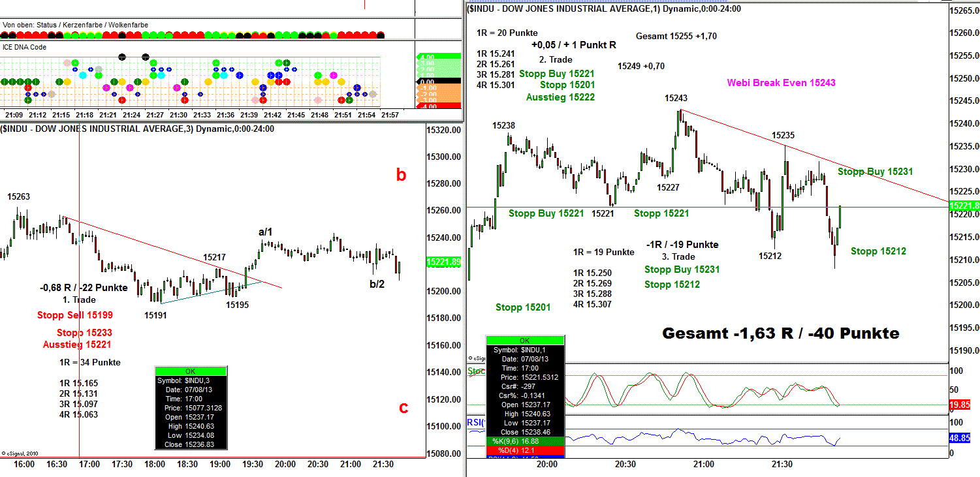Select the red 'b' wave label
The width and height of the screenshot is (980, 477).
[402, 175]
